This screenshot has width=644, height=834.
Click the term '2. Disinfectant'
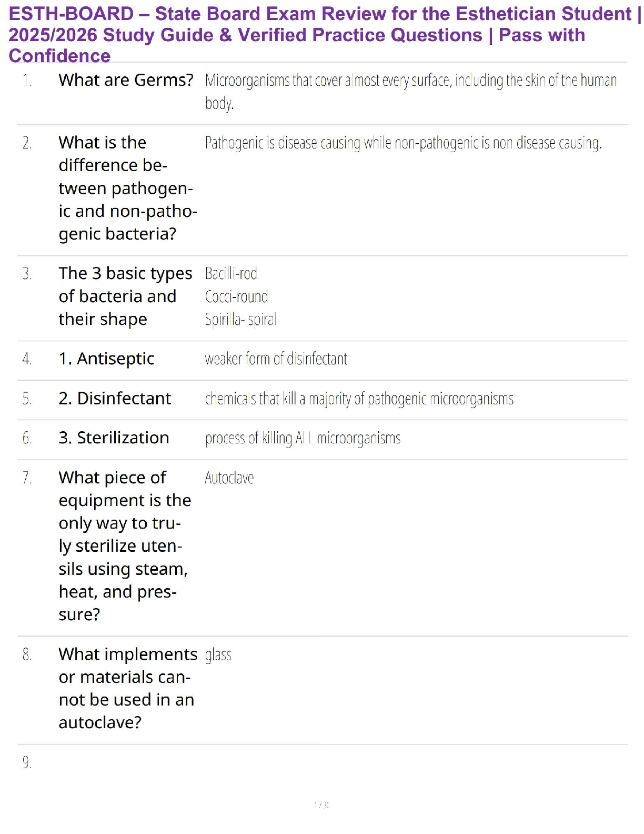(115, 399)
